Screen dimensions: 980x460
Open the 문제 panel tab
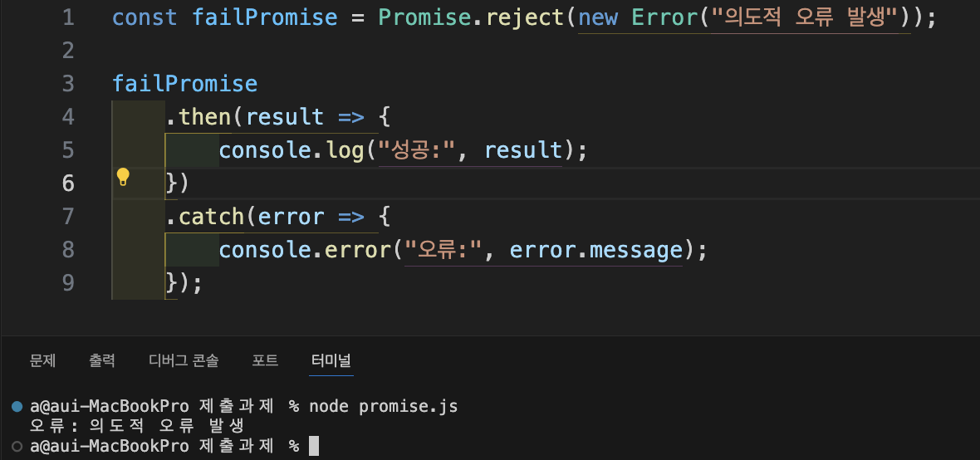(43, 360)
